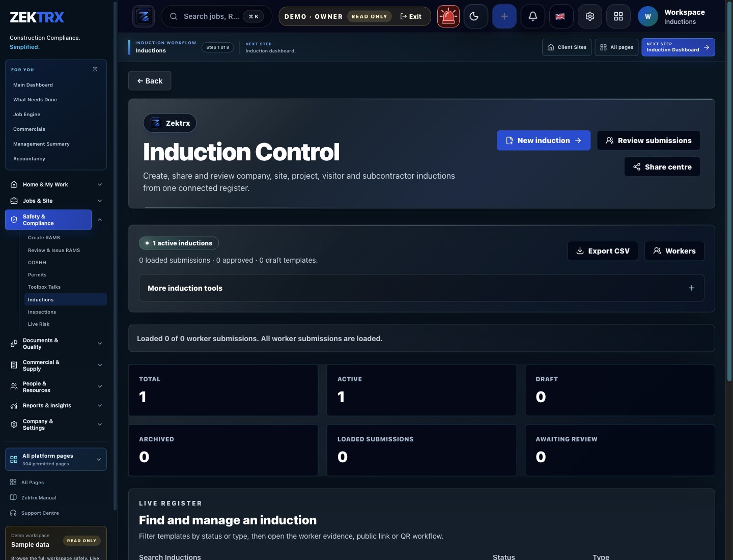
Task: Click Home & My Work house icon
Action: (x=14, y=185)
